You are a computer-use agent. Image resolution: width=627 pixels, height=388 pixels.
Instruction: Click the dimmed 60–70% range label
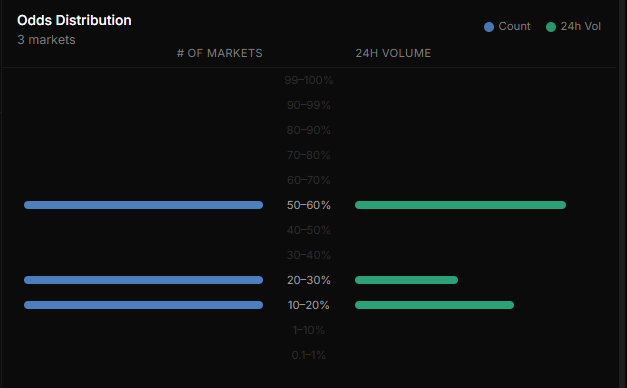coord(309,180)
